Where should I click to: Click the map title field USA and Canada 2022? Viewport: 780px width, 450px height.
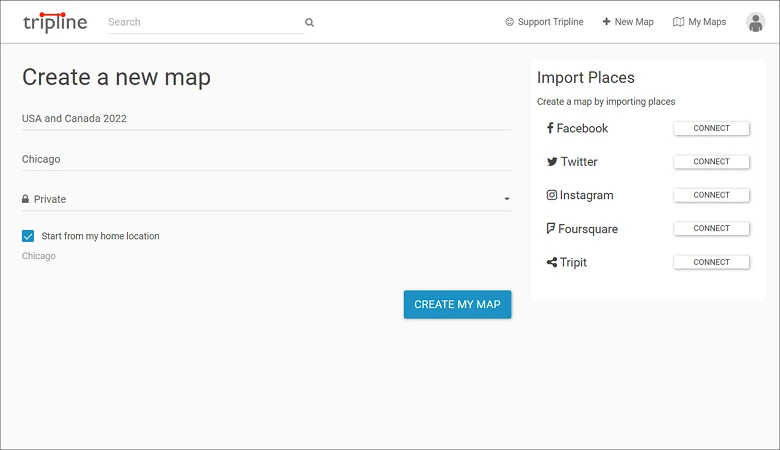(266, 118)
